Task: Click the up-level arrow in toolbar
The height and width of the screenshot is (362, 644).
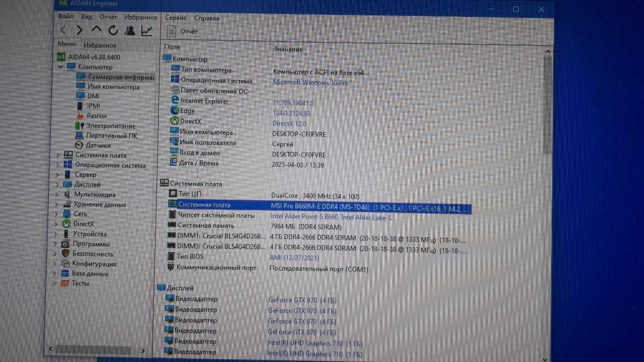Action: coord(96,30)
